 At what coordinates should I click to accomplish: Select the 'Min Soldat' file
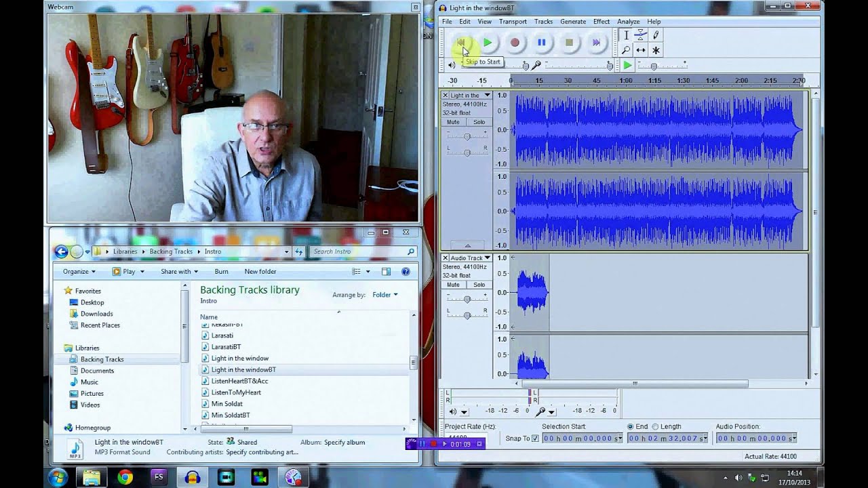[x=226, y=404]
